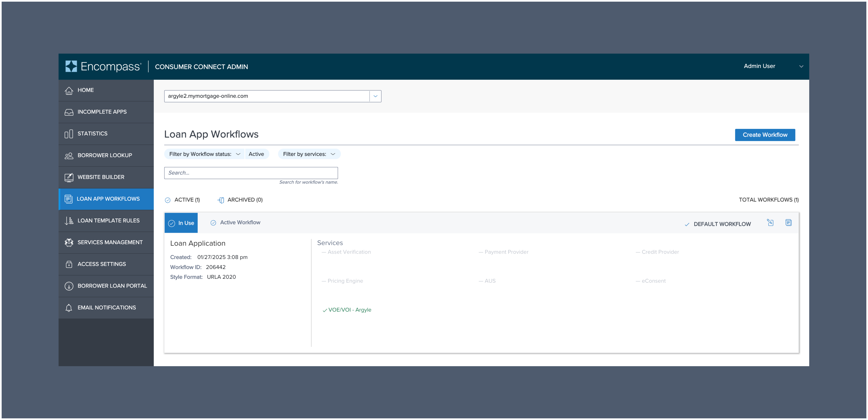Screen dimensions: 868x420
Task: Open the Email Notifications bell icon
Action: click(x=69, y=307)
